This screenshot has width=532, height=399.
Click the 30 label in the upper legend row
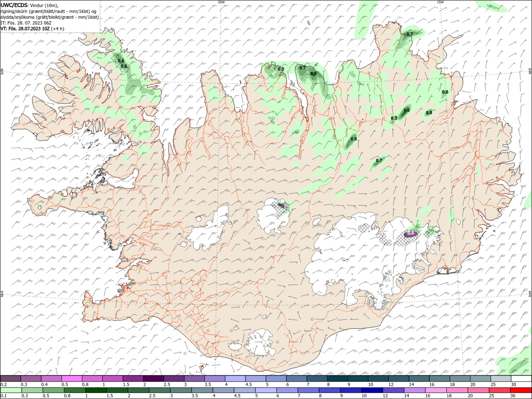(514, 384)
